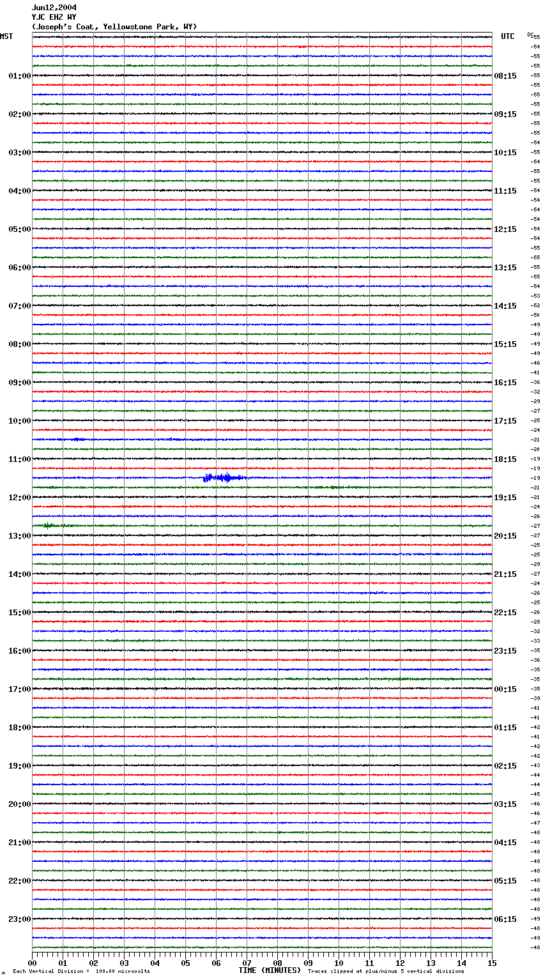
Task: Click the 12:15 UTC time label
Action: click(505, 229)
